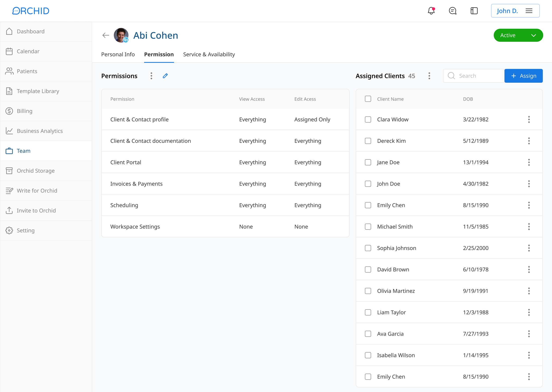The height and width of the screenshot is (392, 552).
Task: Open Orchid Storage from sidebar
Action: [x=36, y=171]
